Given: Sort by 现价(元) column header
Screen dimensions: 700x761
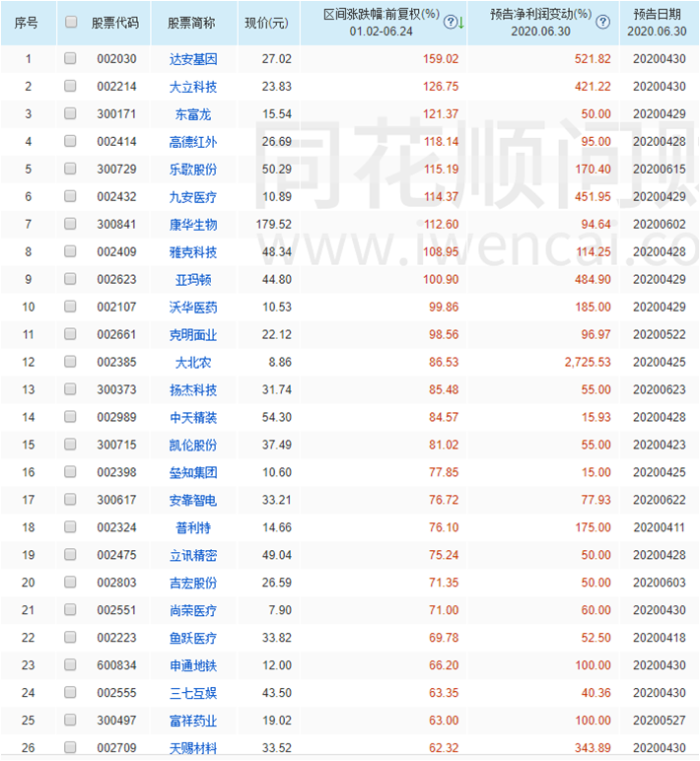Looking at the screenshot, I should (x=266, y=23).
